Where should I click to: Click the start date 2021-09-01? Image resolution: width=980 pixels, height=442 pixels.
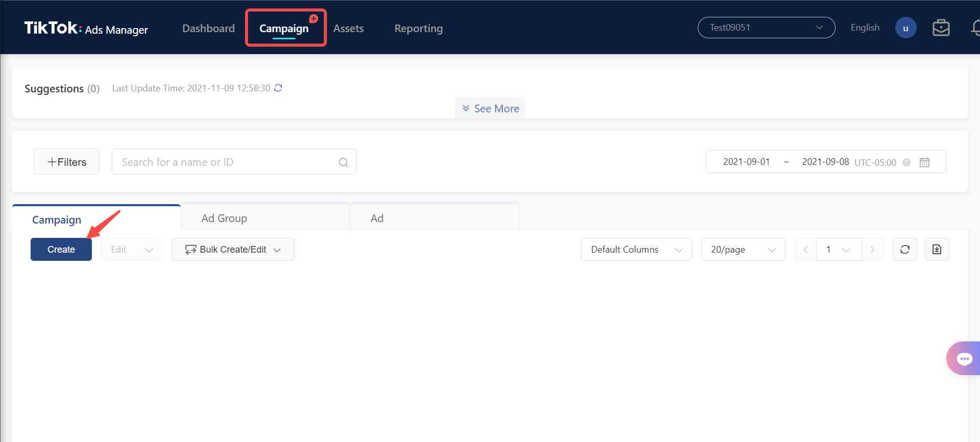click(746, 162)
